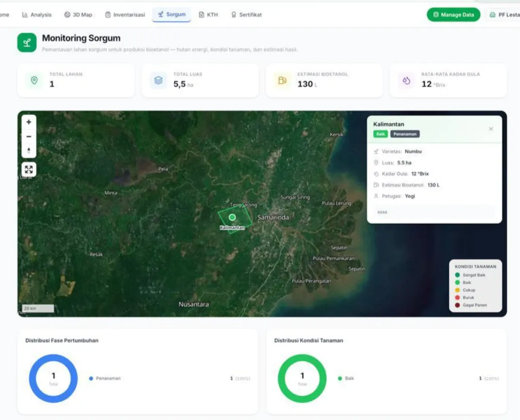Image resolution: width=520 pixels, height=420 pixels.
Task: Click the Kalimantan label on the map
Action: [232, 228]
